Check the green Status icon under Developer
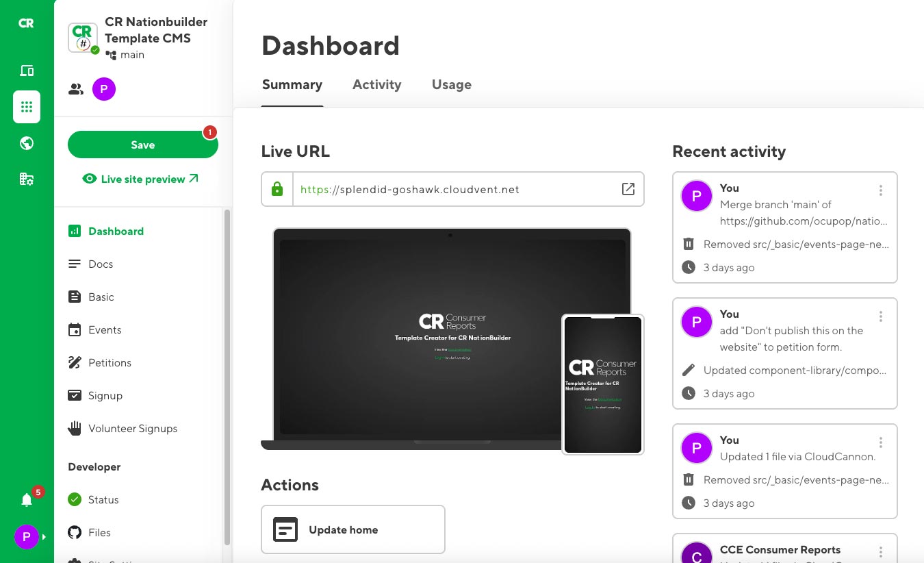The width and height of the screenshot is (924, 563). pos(75,499)
